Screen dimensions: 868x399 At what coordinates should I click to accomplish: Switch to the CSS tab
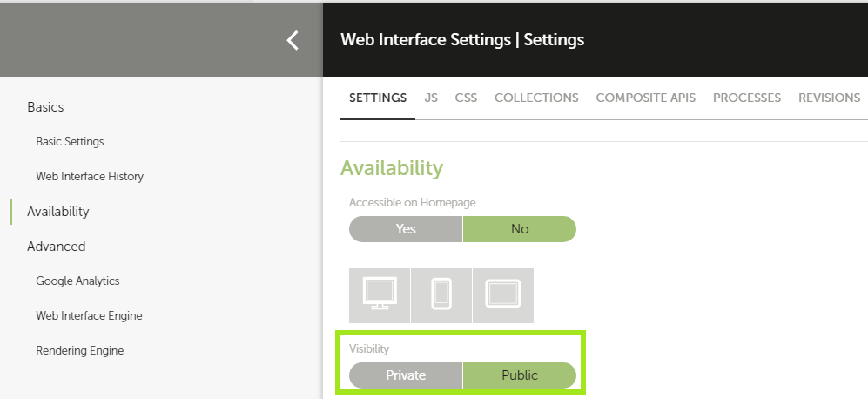[x=466, y=98]
